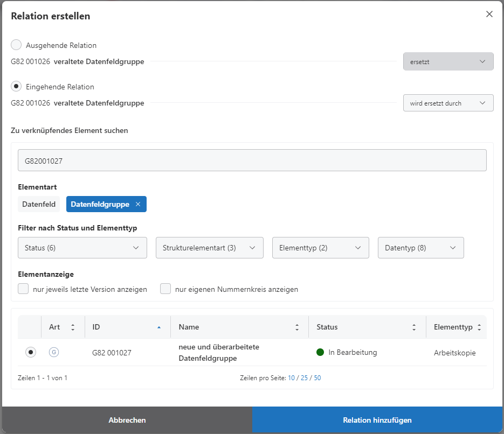504x434 pixels.
Task: Click the G icon in the result row
Action: pos(53,352)
